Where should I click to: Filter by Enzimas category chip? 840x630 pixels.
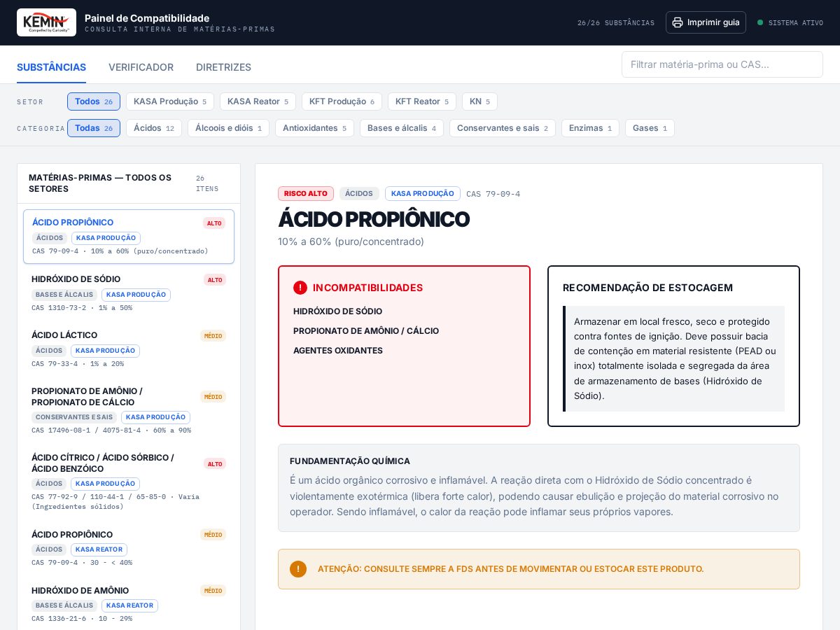click(x=590, y=128)
